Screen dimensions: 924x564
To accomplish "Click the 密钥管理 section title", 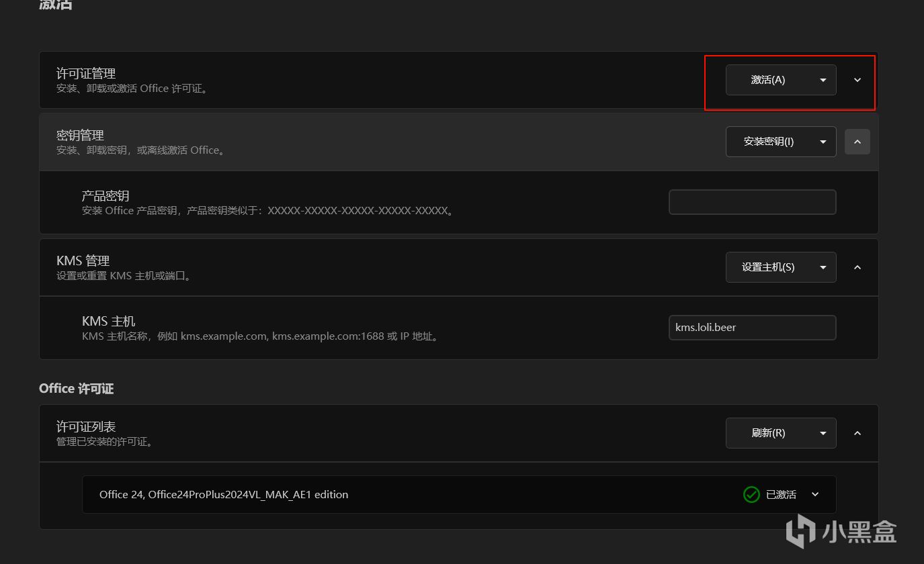I will click(80, 136).
